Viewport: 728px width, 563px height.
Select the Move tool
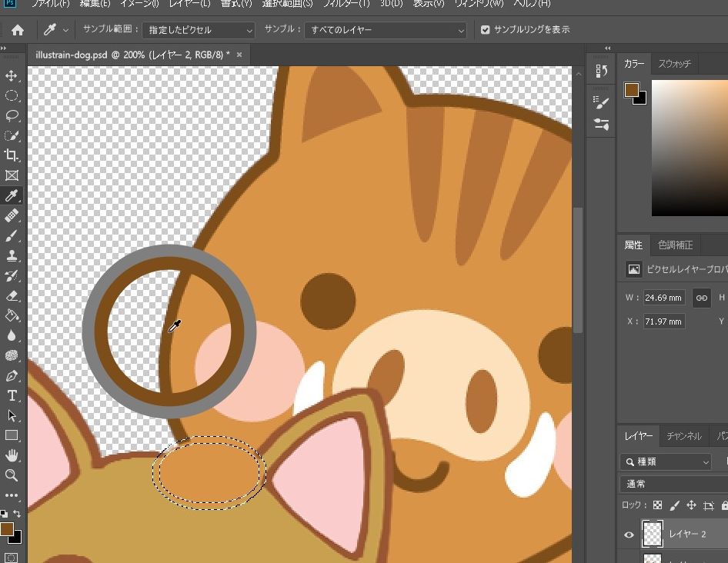12,76
